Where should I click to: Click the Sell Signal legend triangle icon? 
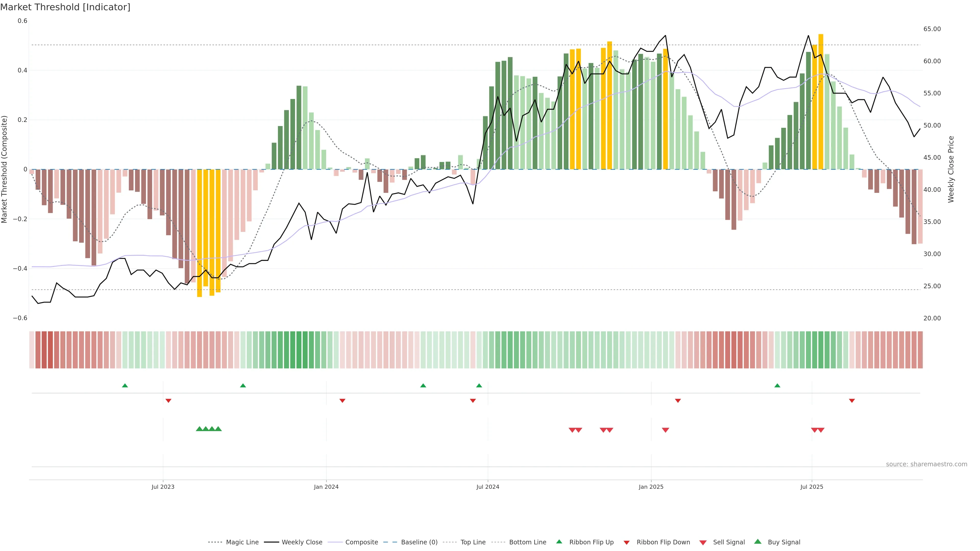pyautogui.click(x=703, y=543)
